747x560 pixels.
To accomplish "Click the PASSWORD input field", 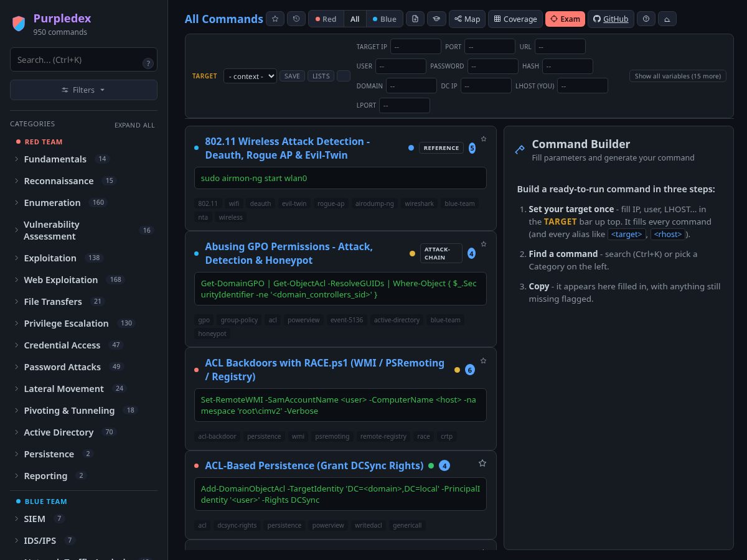I will pyautogui.click(x=493, y=66).
